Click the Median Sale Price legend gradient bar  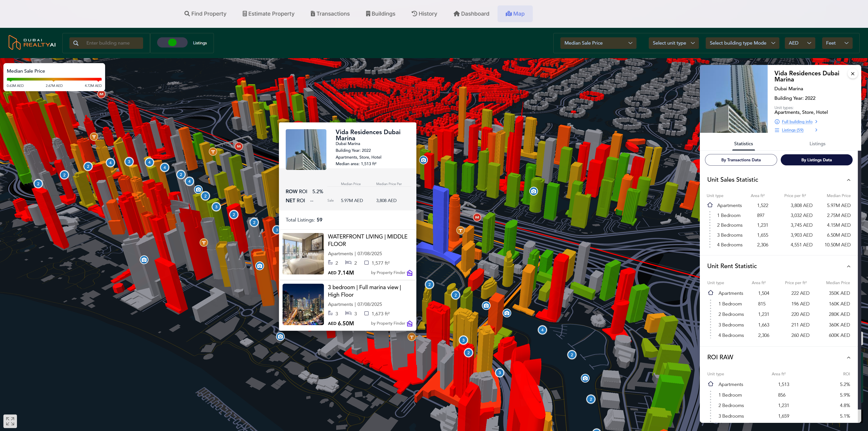click(x=54, y=80)
